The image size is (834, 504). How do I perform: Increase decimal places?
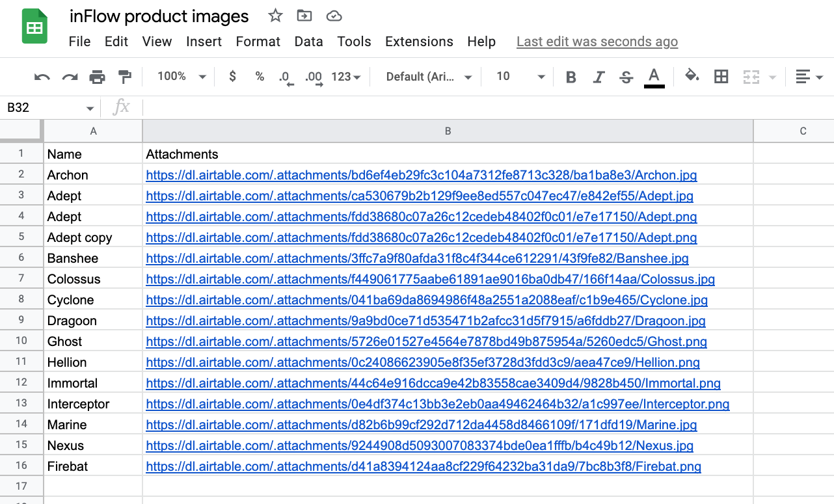coord(314,77)
